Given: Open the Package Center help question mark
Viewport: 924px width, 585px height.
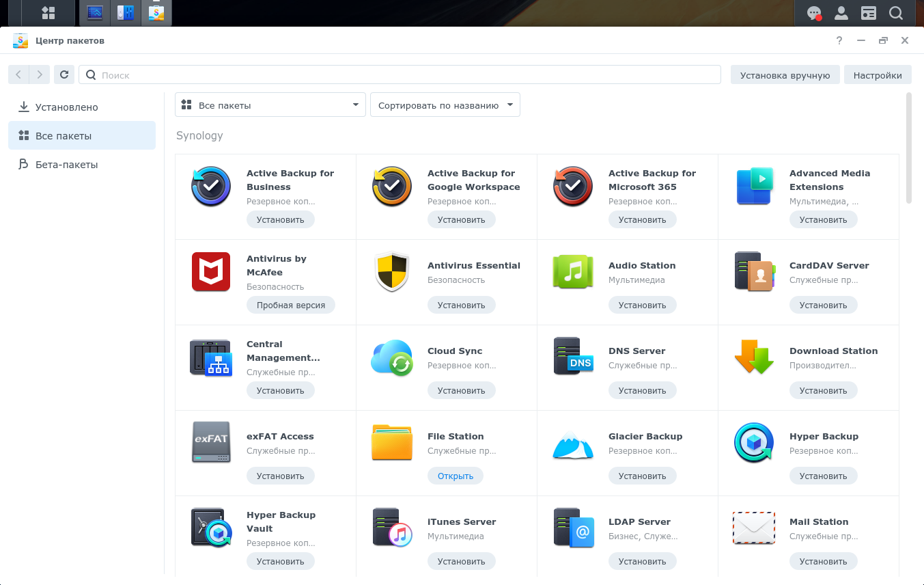Looking at the screenshot, I should 839,40.
